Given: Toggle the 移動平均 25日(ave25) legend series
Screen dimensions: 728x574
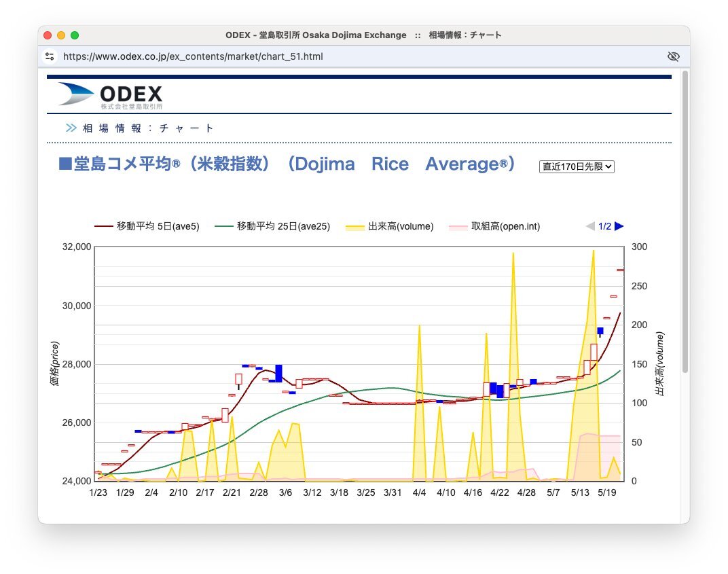Looking at the screenshot, I should point(272,226).
